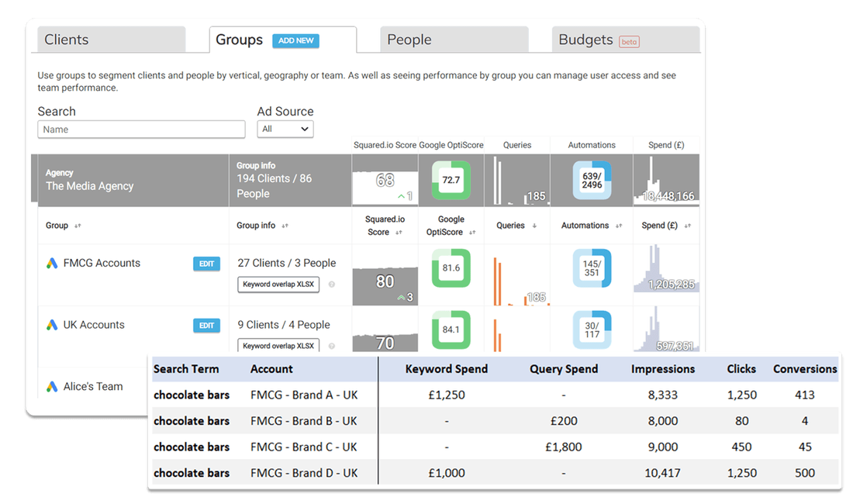Open the FMCG Accounts group

(102, 263)
